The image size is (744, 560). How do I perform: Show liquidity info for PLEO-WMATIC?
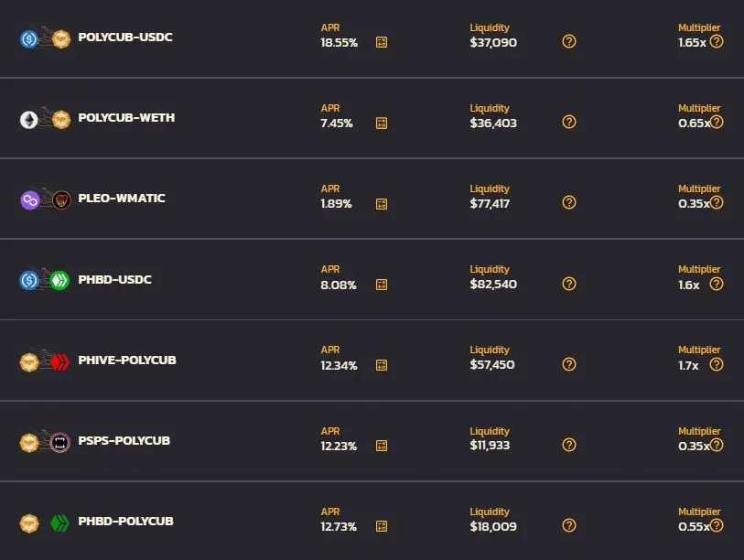point(569,202)
